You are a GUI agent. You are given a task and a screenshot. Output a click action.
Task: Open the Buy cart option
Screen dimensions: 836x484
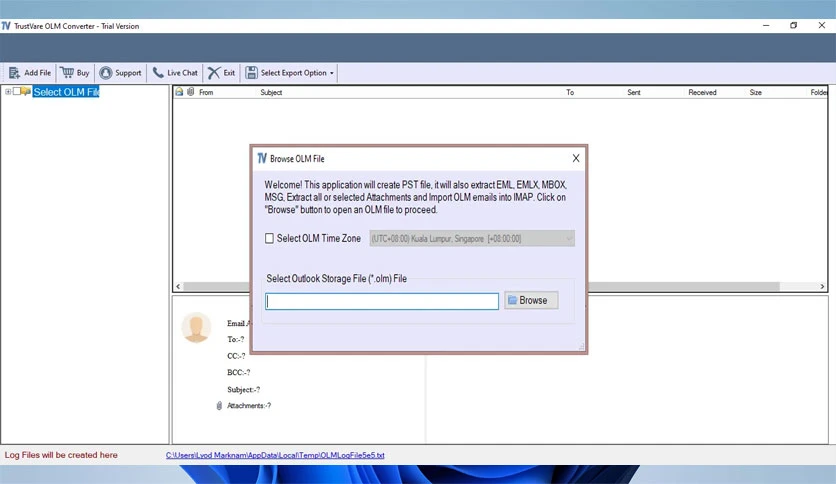75,72
